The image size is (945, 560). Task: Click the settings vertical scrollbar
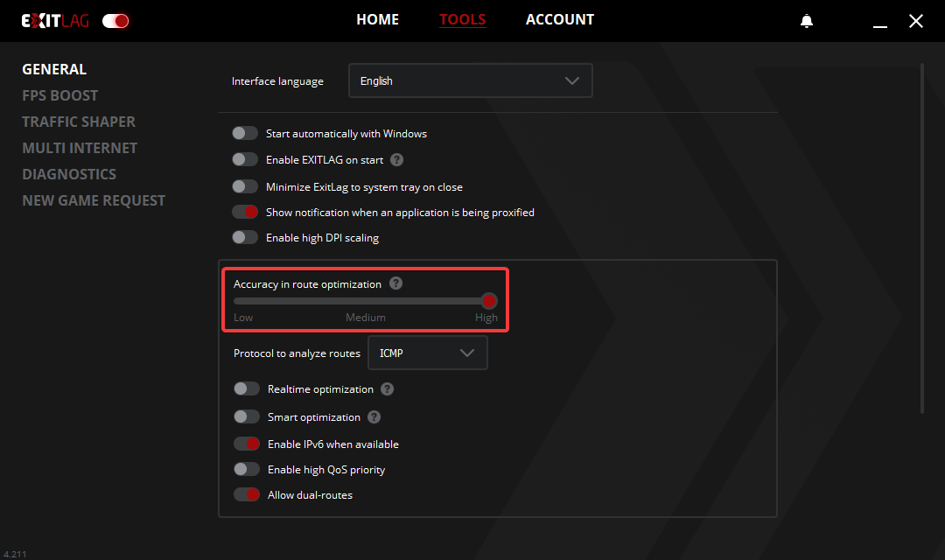click(x=922, y=238)
